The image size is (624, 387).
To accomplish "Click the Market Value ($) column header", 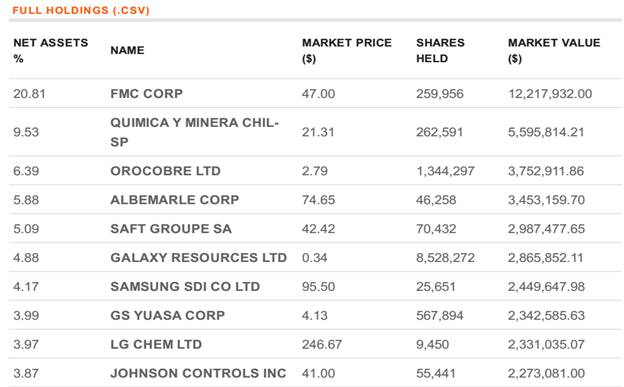I will click(x=554, y=50).
